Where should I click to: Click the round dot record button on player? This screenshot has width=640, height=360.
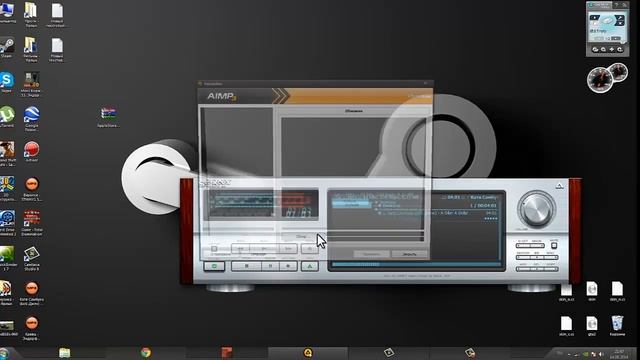pos(288,266)
